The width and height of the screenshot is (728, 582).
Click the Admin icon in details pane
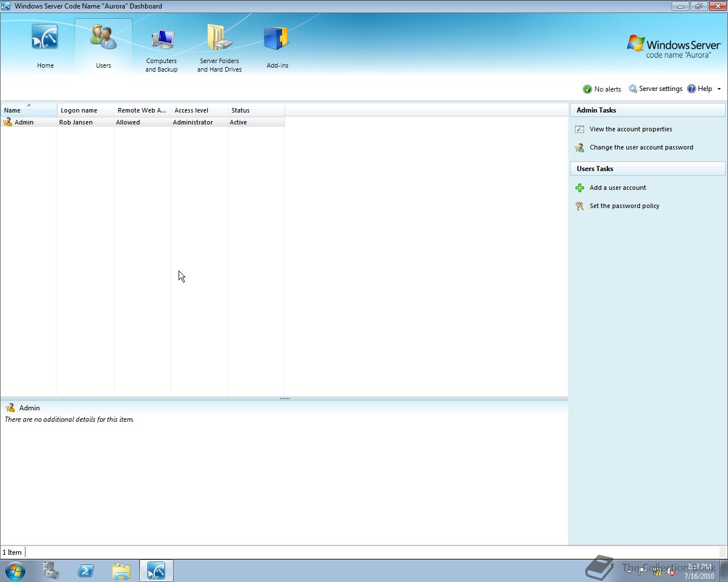click(10, 408)
